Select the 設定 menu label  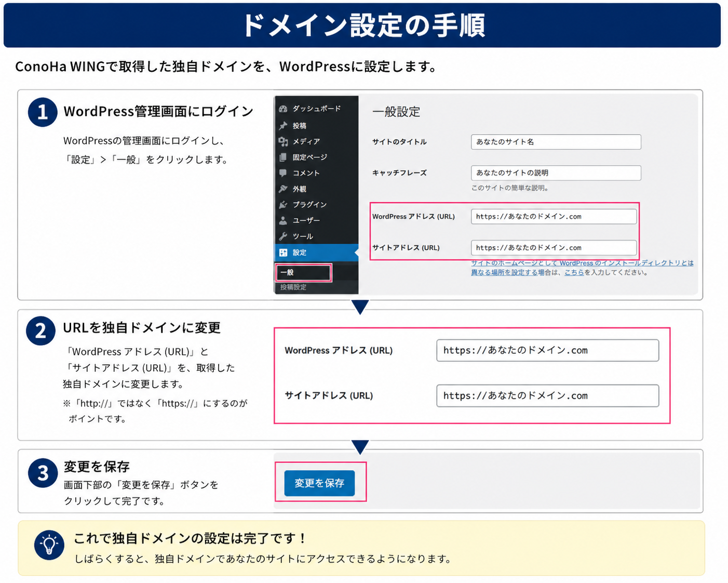pyautogui.click(x=300, y=253)
